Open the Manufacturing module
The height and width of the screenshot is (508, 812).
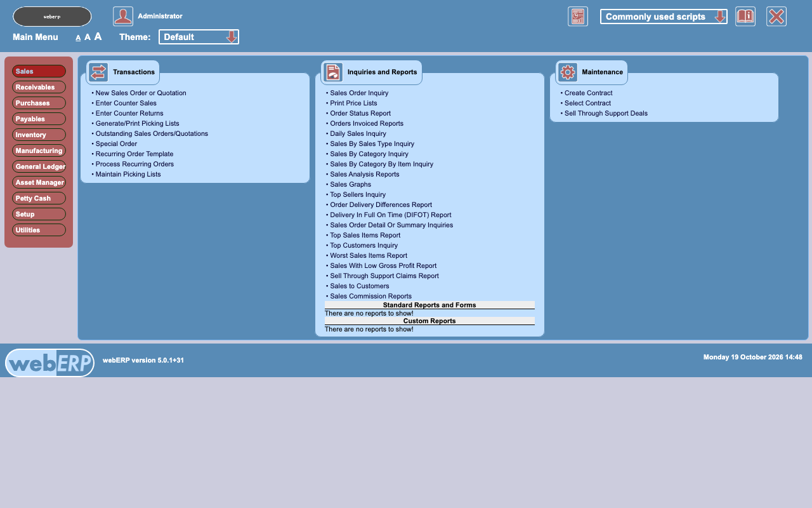tap(39, 150)
